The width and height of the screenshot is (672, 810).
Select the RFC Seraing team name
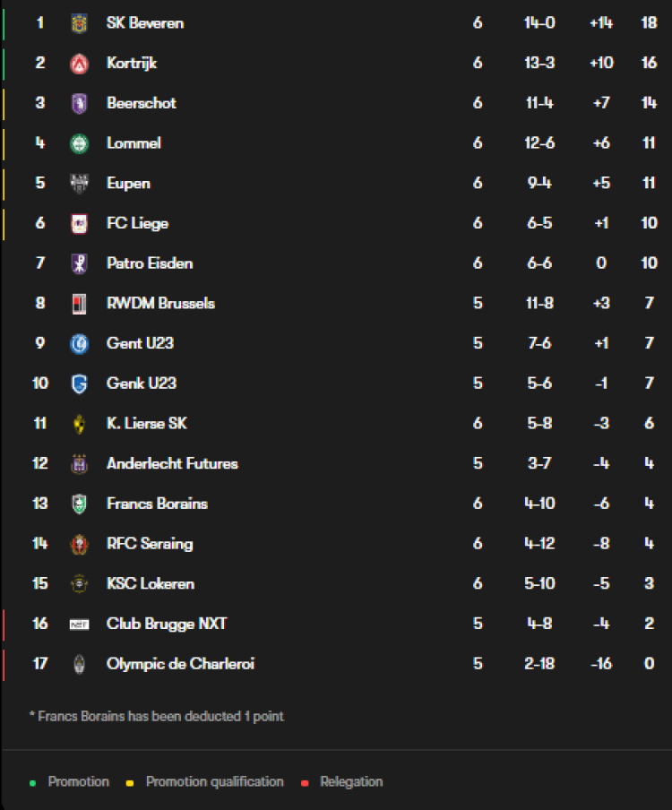pos(150,543)
